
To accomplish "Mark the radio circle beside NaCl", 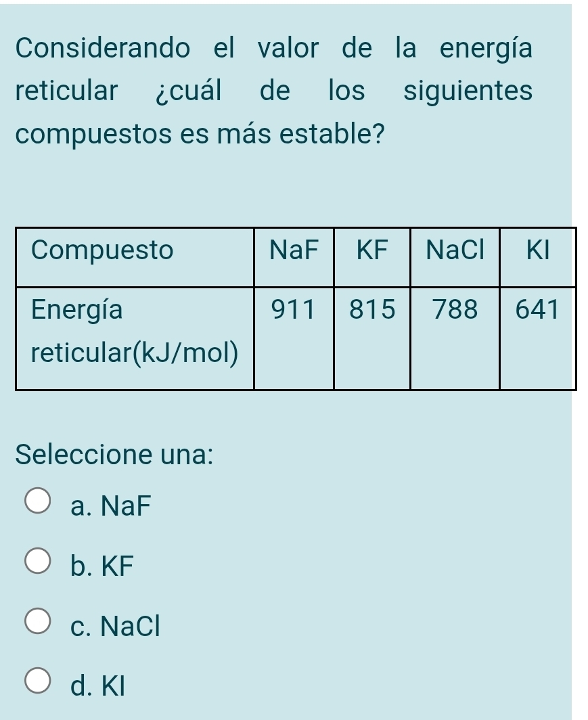I will coord(39,623).
